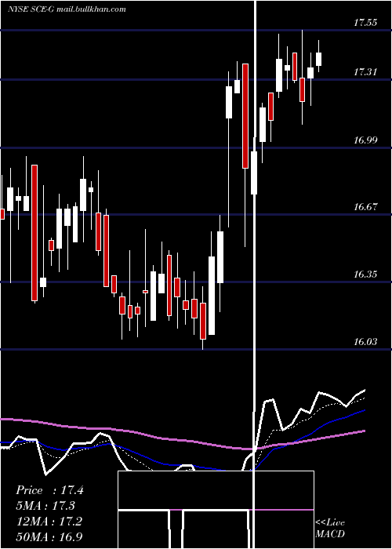Screen dimensions: 392x549
Task: Click the 16.67 price axis label
Action: click(365, 207)
